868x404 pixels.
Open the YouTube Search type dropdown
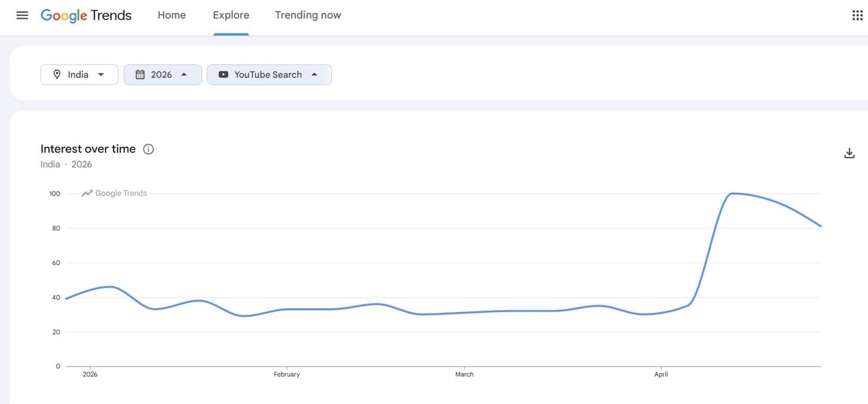point(269,75)
